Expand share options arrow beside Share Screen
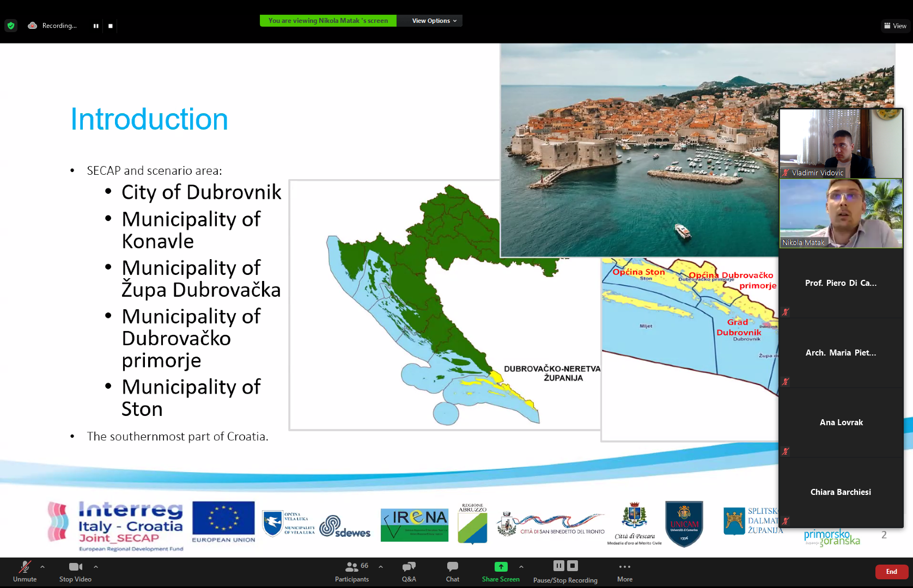Screen dimensions: 913x588 (521, 567)
